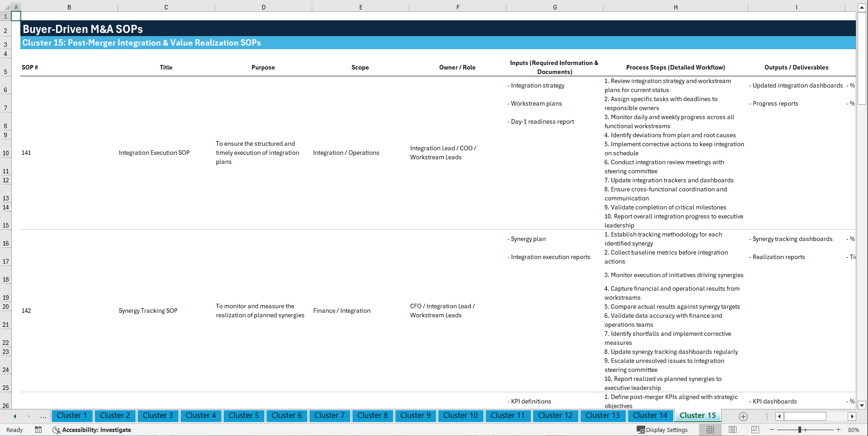Start macro recording from status bar icon
868x436 pixels.
[38, 430]
